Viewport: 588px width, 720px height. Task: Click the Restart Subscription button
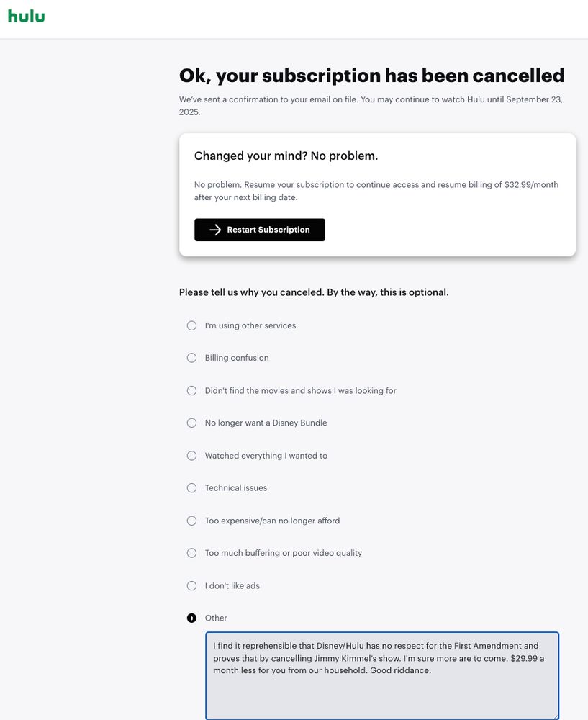(260, 230)
